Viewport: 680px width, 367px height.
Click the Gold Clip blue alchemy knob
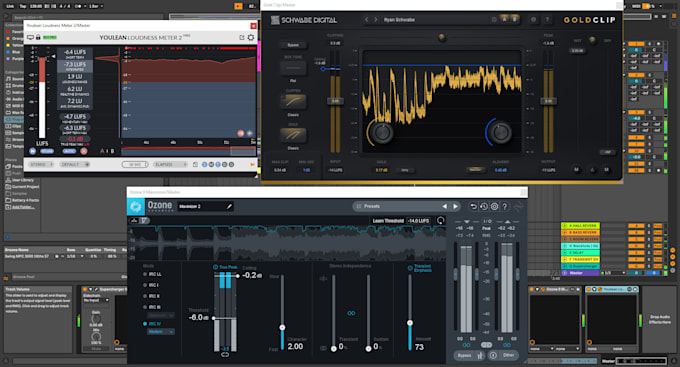(x=500, y=133)
